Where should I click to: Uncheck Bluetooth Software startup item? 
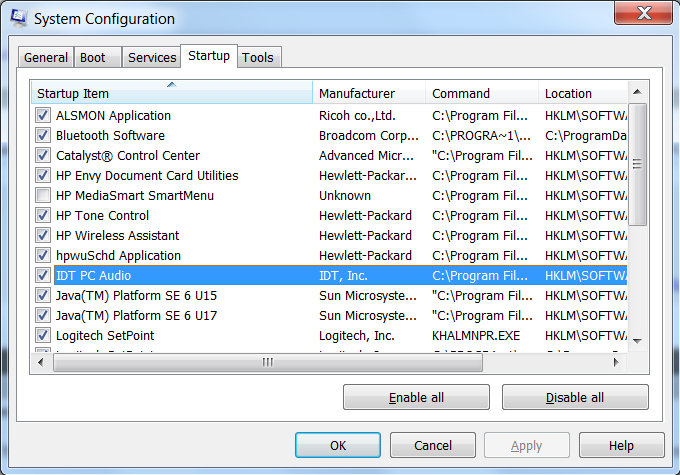coord(43,135)
